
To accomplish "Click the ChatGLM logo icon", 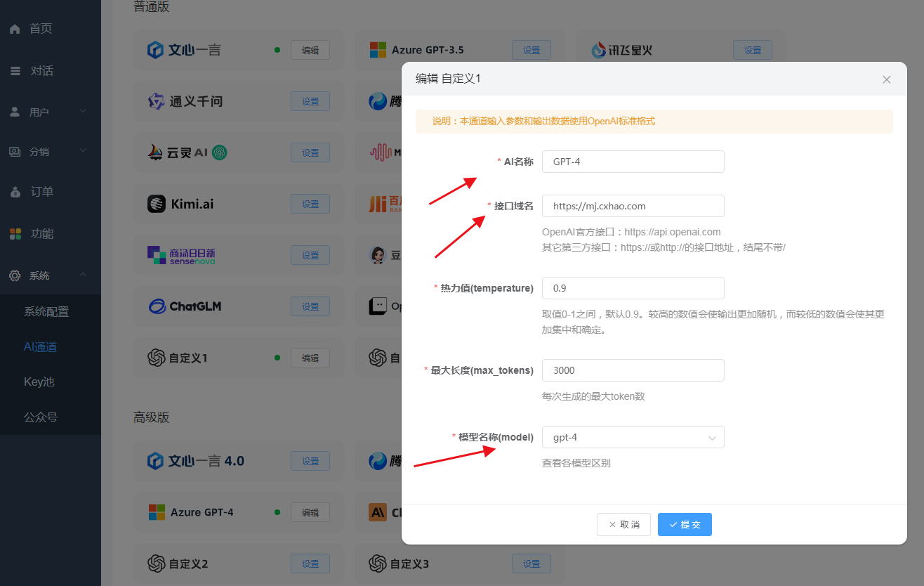I will [156, 306].
